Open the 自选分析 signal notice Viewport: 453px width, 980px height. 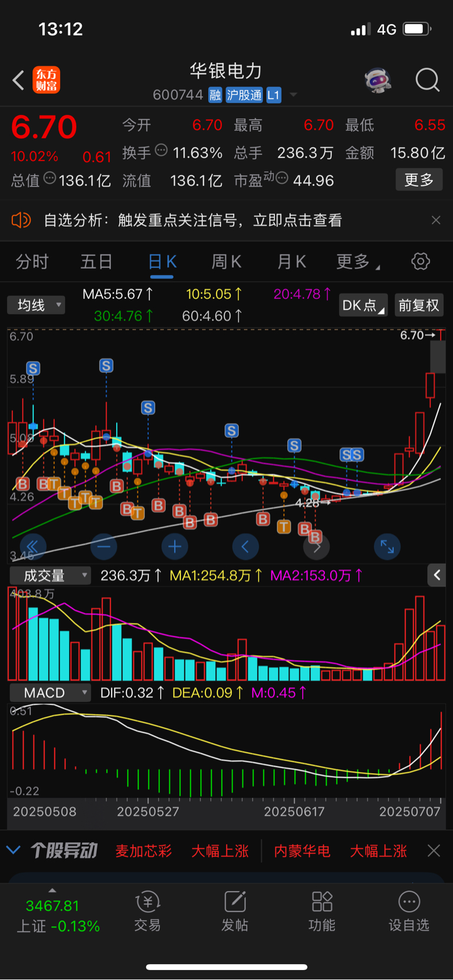point(193,220)
